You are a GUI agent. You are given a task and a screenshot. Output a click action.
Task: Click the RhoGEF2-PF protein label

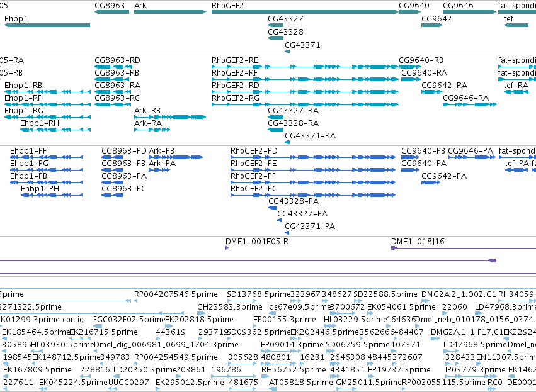coord(253,176)
